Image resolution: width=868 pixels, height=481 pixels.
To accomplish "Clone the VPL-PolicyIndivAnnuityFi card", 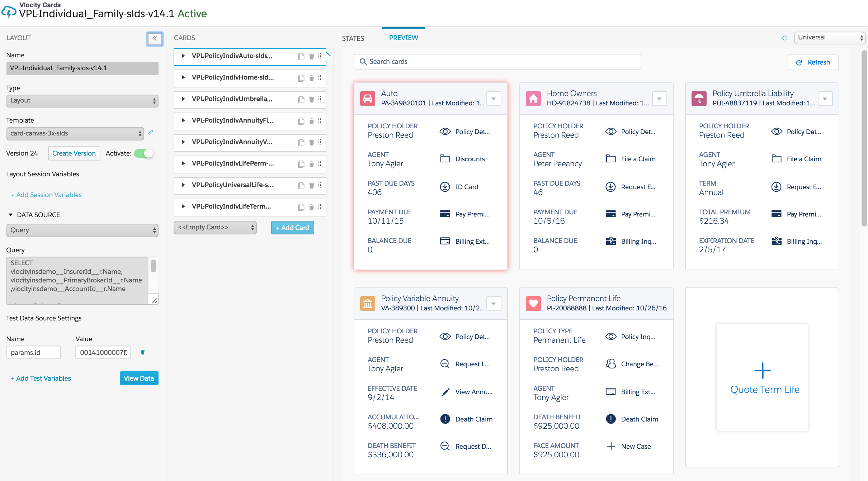I will coord(301,121).
